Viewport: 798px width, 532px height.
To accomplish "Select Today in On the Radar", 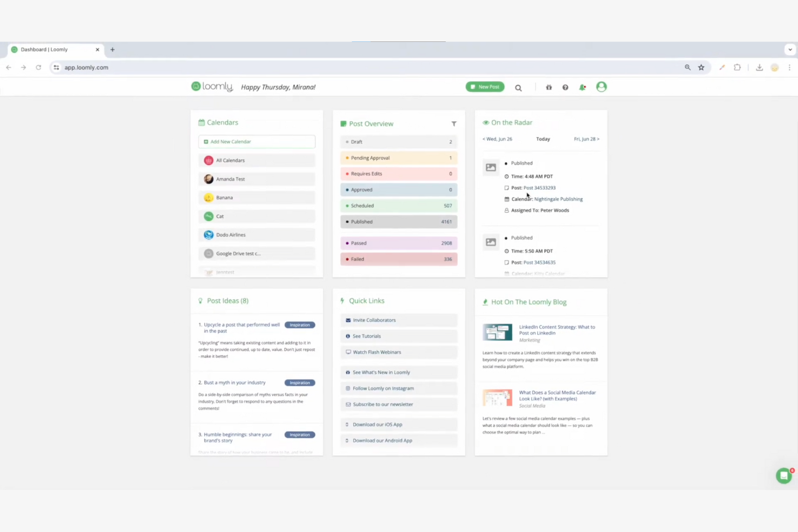I will 542,139.
